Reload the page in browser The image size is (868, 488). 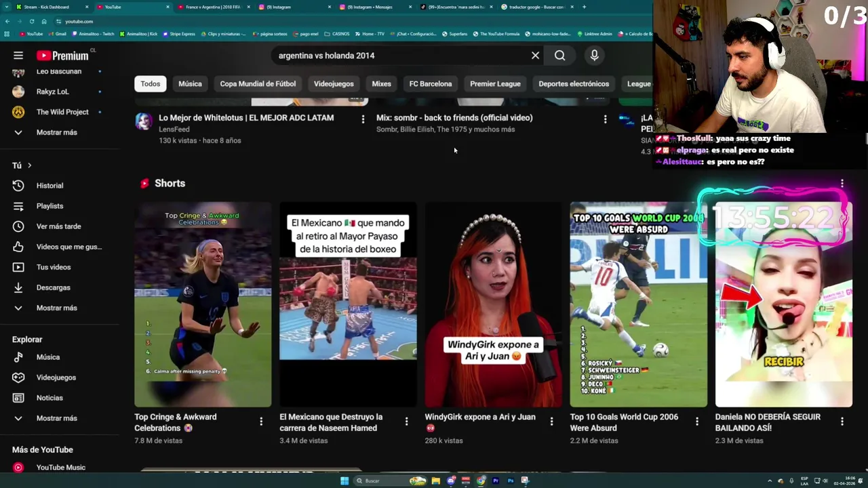click(x=31, y=21)
